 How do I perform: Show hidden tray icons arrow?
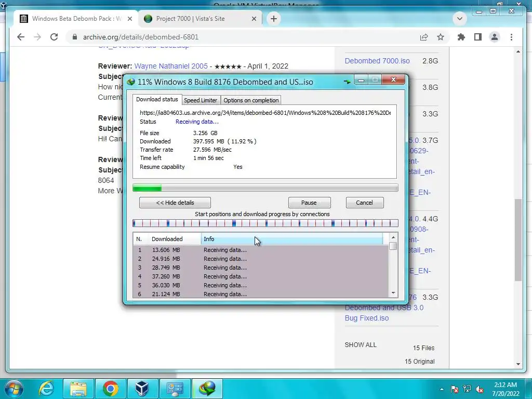442,389
